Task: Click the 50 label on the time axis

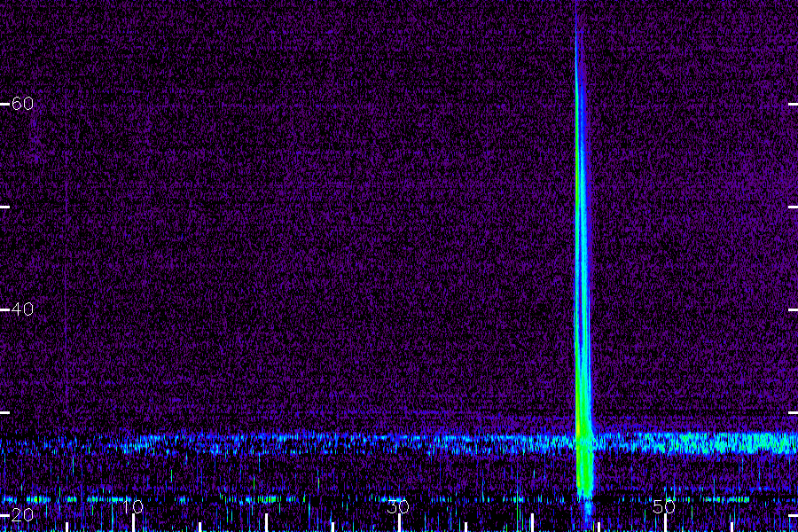Action: pyautogui.click(x=663, y=506)
